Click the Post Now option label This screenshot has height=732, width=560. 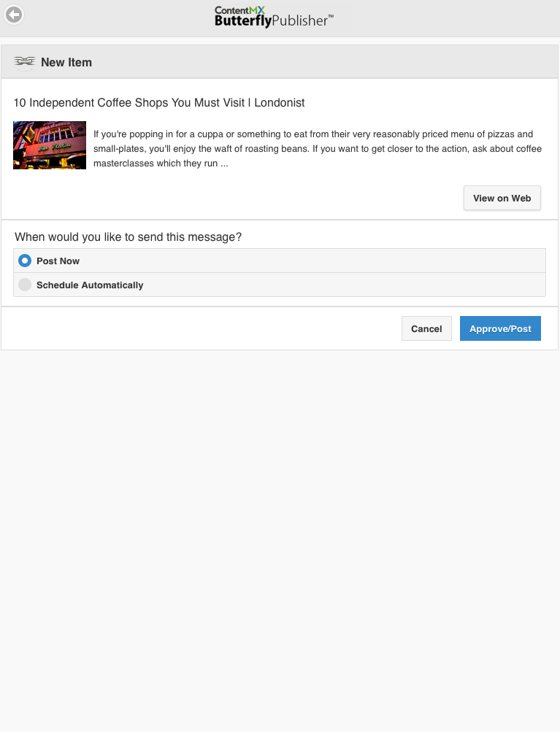58,261
